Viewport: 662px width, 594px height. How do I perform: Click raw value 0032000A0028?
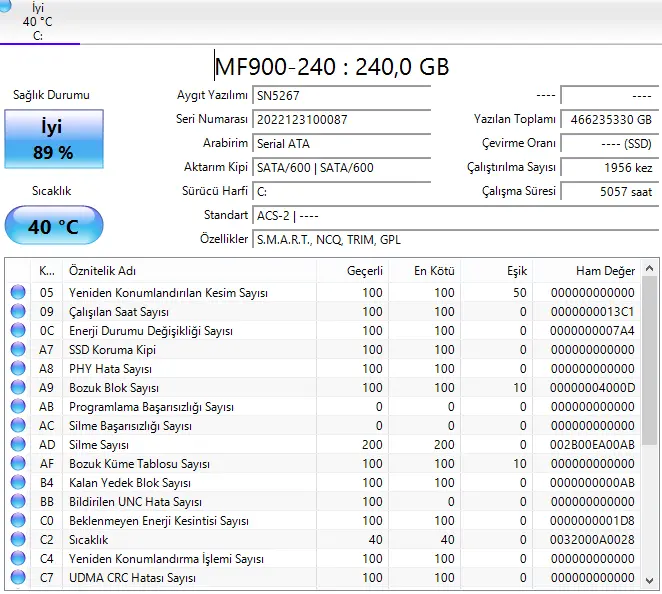pos(592,540)
